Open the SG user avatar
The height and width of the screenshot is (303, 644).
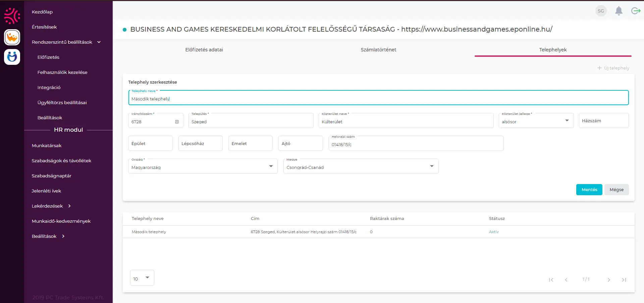pyautogui.click(x=601, y=11)
